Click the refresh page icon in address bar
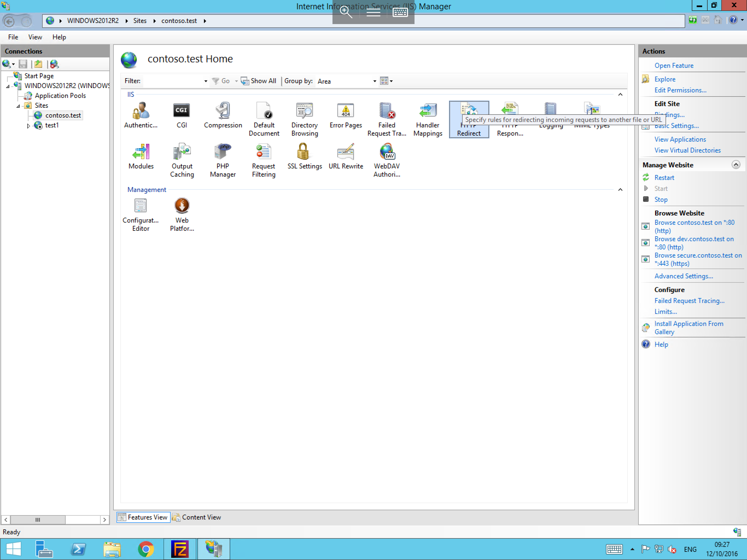This screenshot has width=747, height=560. click(693, 20)
